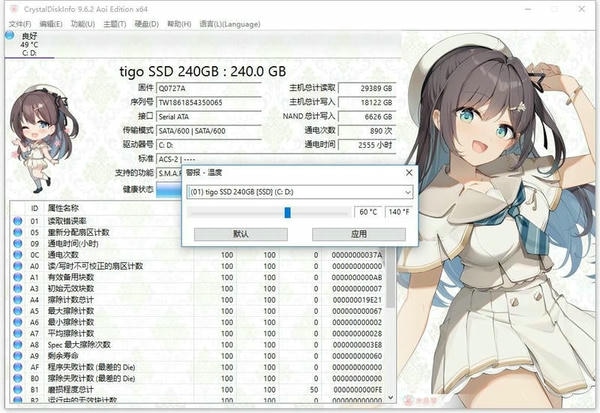Click the 健康状态 blue status button

169,190
